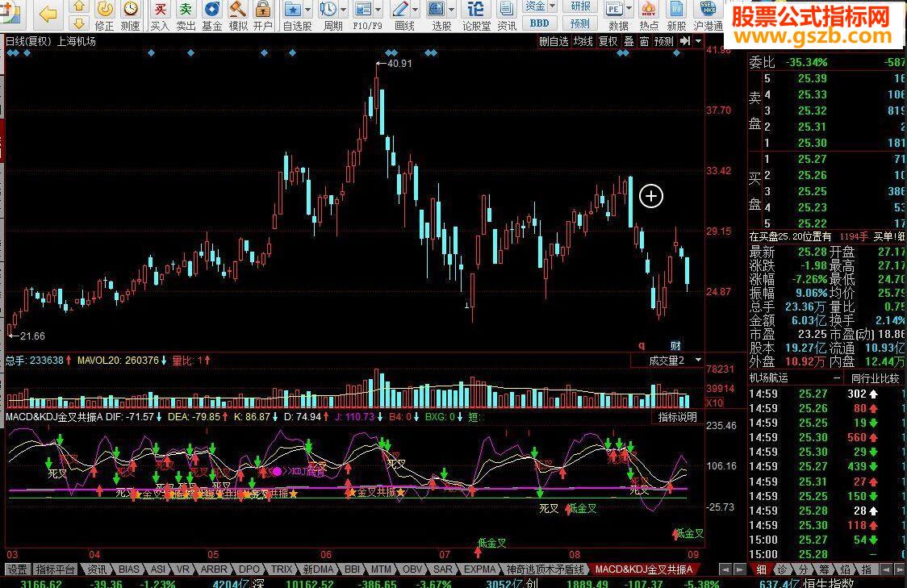Open the 资讯 news icon
This screenshot has width=907, height=588.
coord(507,15)
